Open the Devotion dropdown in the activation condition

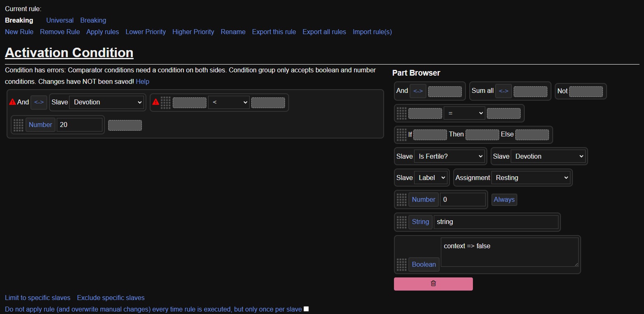[x=106, y=102]
